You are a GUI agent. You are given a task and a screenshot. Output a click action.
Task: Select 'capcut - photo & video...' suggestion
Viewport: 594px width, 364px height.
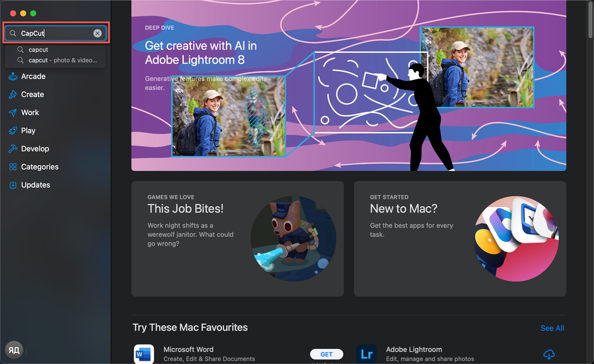(x=62, y=60)
